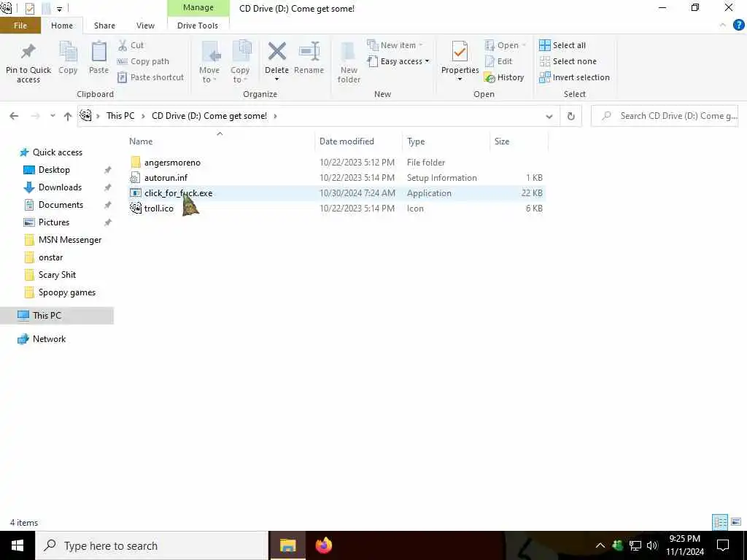This screenshot has height=560, width=747.
Task: Click the History button
Action: coord(503,77)
